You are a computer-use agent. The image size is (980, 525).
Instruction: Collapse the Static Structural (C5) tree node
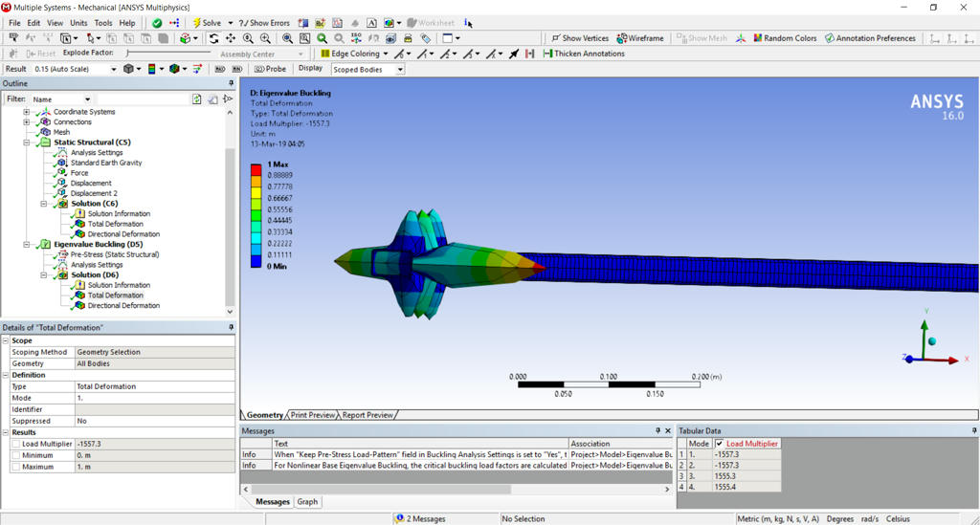coord(27,142)
